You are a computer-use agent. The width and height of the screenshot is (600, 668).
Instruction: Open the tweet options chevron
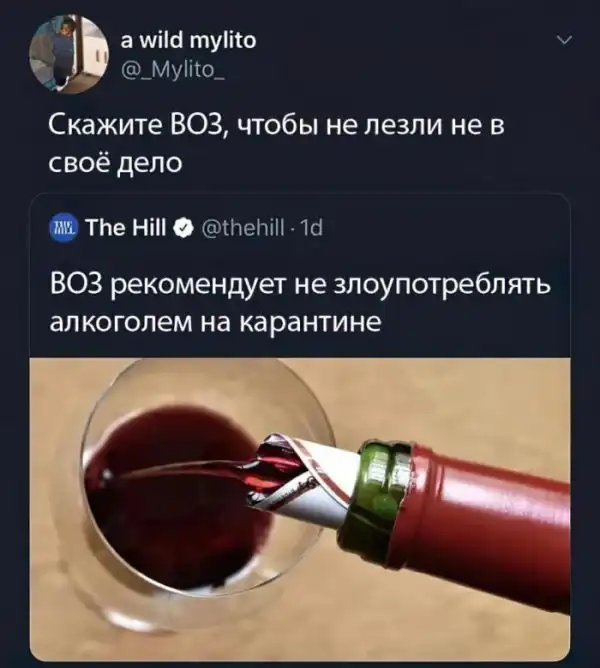(x=565, y=41)
